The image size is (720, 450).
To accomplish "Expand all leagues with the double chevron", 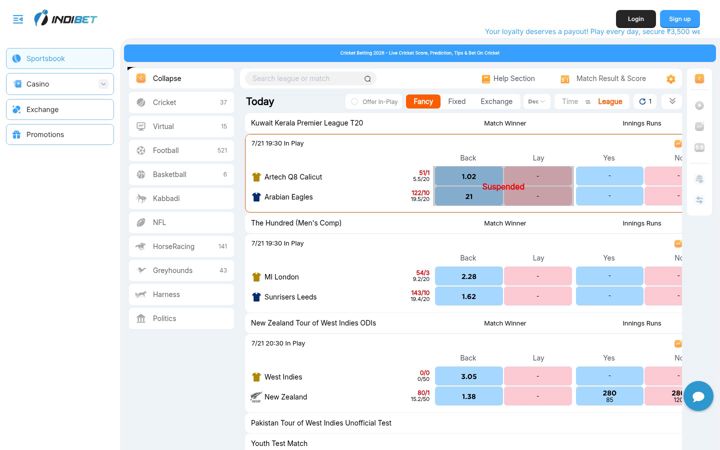I will (672, 101).
